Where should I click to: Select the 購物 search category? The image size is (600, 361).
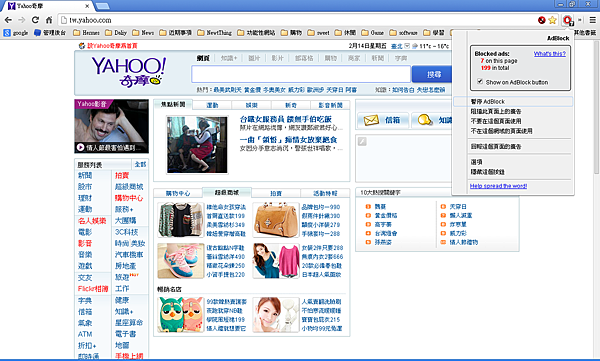331,58
